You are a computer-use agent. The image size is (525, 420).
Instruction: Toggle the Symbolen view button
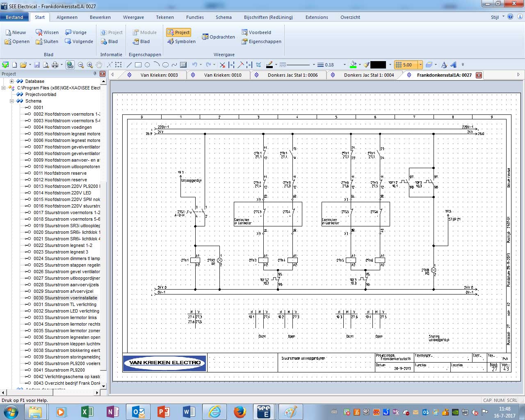coord(181,41)
